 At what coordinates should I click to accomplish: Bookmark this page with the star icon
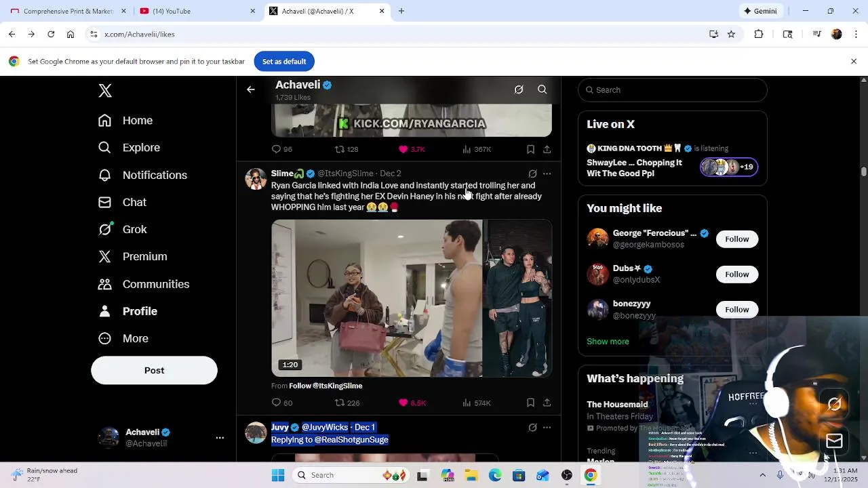point(731,34)
